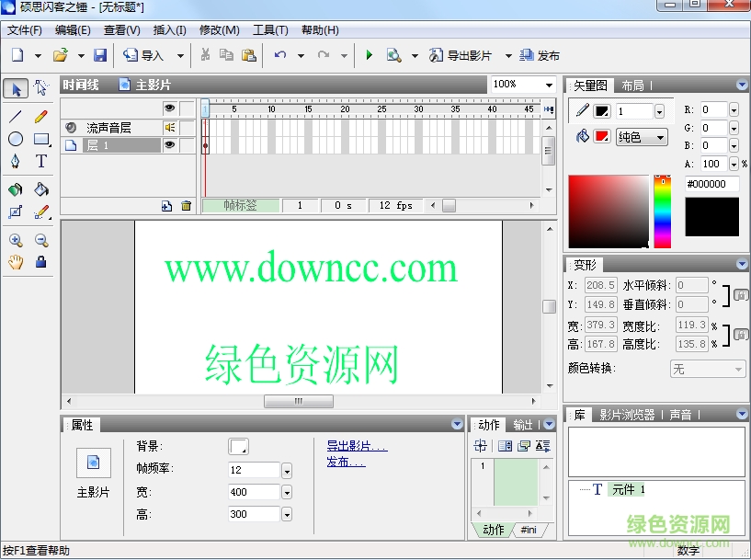Click the 背景 background color swatch

[238, 446]
